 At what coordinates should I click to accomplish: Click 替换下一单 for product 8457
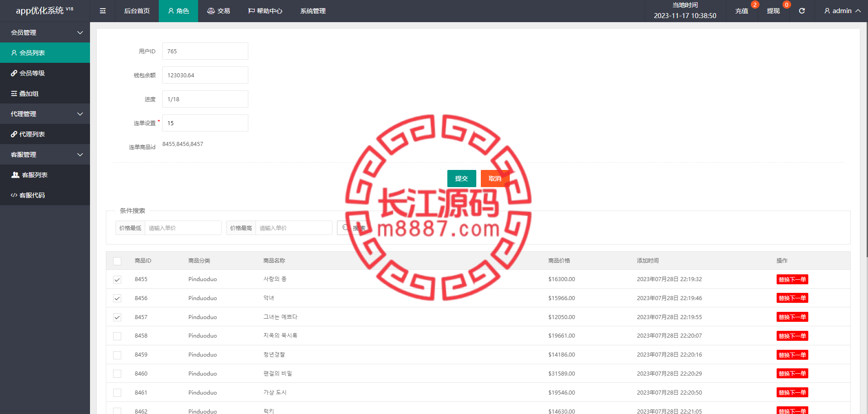(x=792, y=317)
